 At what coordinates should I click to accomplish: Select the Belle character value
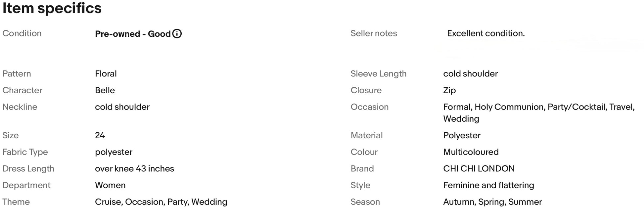click(x=105, y=90)
